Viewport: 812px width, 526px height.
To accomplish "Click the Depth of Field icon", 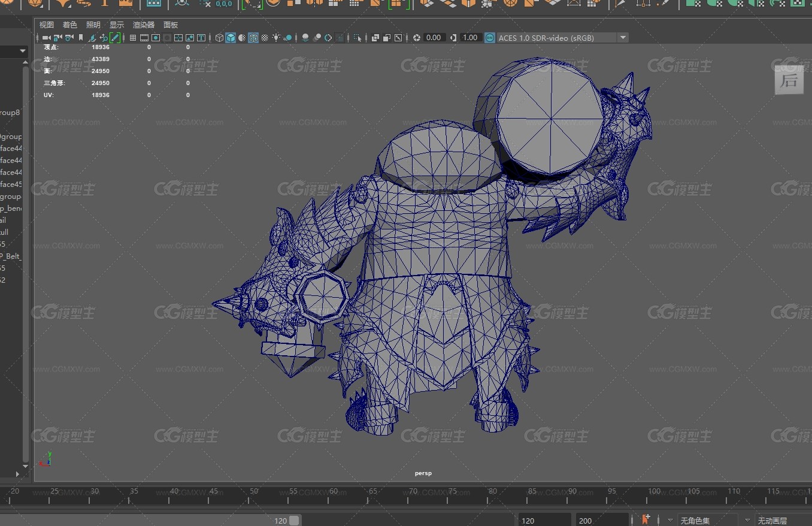I will click(x=340, y=38).
